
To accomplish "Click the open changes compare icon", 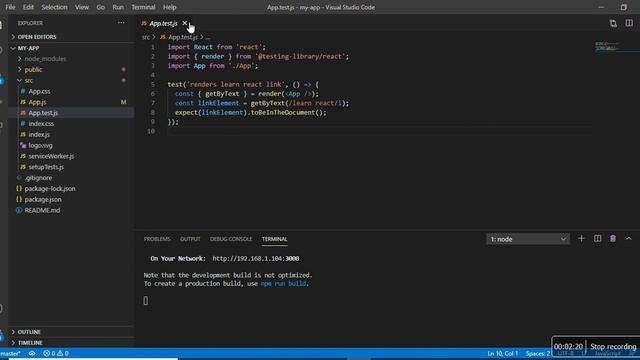I will pyautogui.click(x=613, y=23).
